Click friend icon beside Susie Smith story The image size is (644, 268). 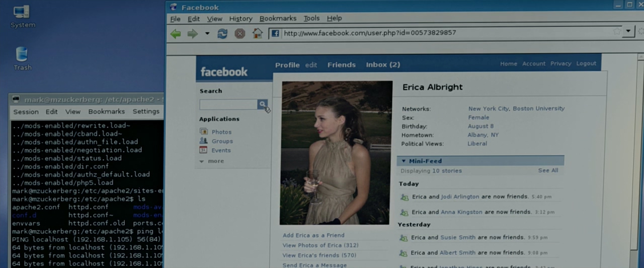click(x=404, y=238)
